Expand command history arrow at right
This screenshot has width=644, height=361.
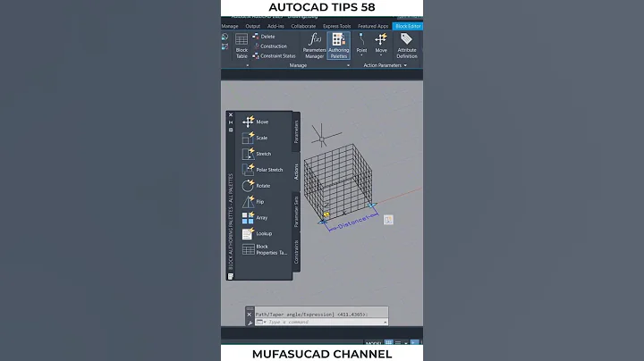click(x=385, y=322)
